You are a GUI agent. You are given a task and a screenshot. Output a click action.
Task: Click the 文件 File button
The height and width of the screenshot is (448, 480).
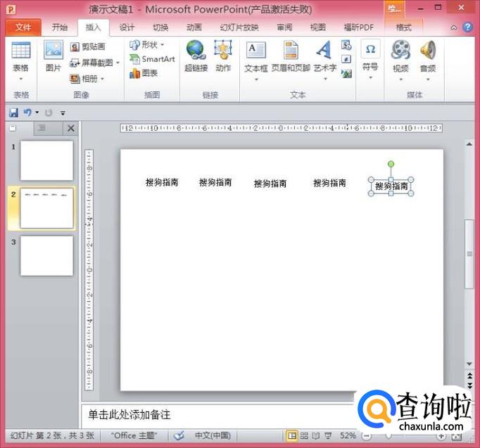tap(23, 27)
